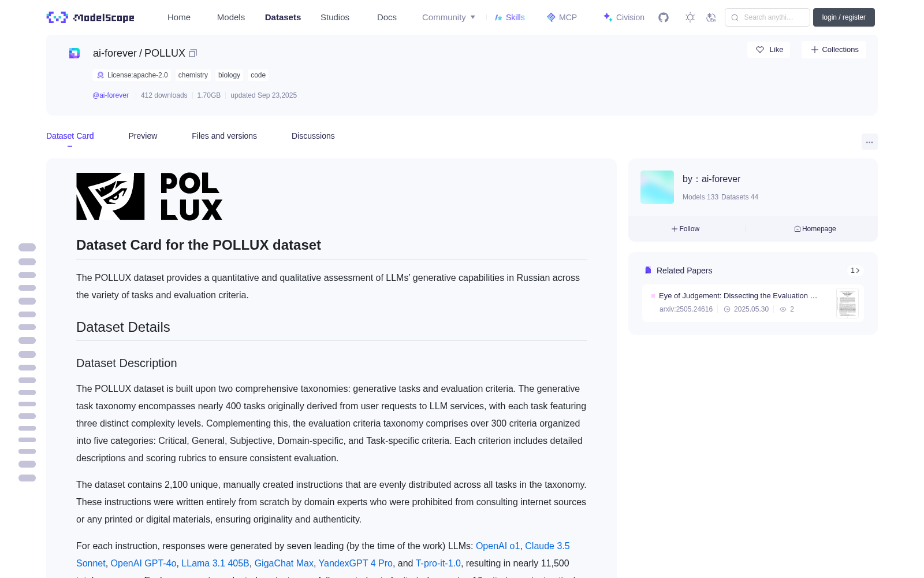924x578 pixels.
Task: Click the License:apache-2.0 tag
Action: [132, 75]
